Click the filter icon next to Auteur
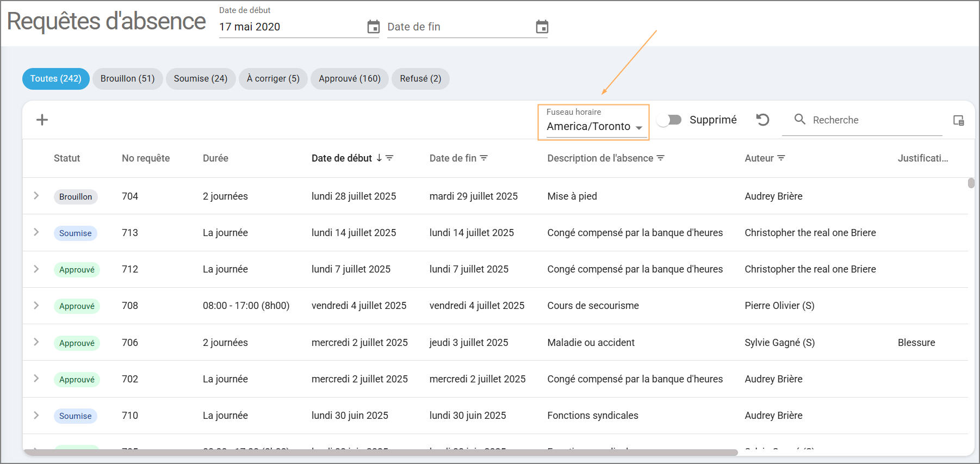This screenshot has height=464, width=980. (x=781, y=158)
